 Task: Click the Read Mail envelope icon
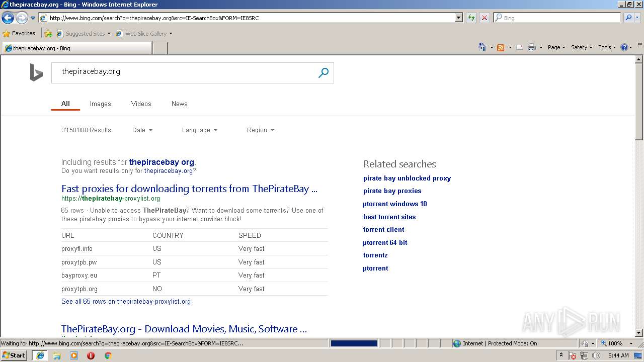[520, 47]
